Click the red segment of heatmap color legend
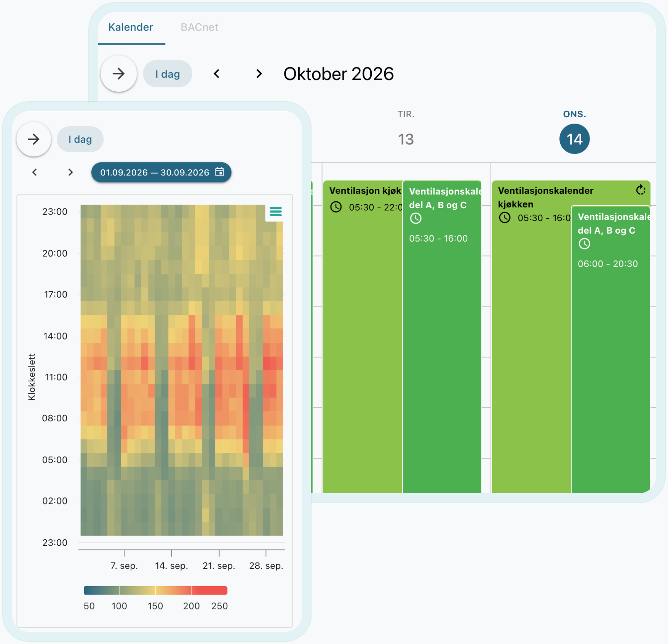Screen dimensions: 668x644 (210, 590)
